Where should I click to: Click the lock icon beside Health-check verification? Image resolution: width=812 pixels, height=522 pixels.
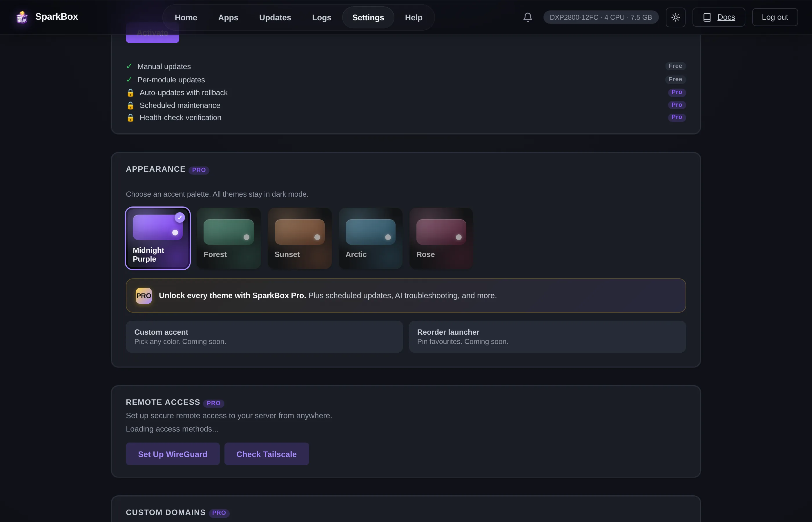click(130, 118)
